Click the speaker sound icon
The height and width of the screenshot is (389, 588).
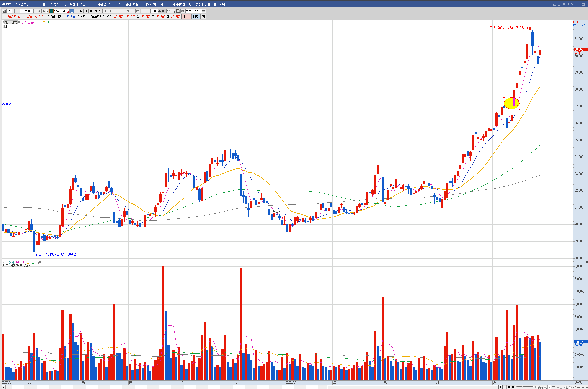point(44,11)
